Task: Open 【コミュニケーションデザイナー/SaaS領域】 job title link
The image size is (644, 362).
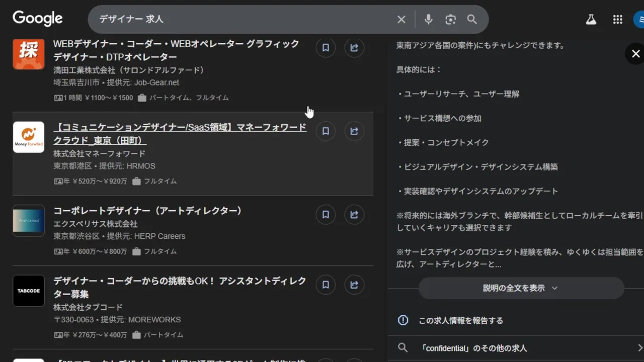Action: pyautogui.click(x=180, y=134)
